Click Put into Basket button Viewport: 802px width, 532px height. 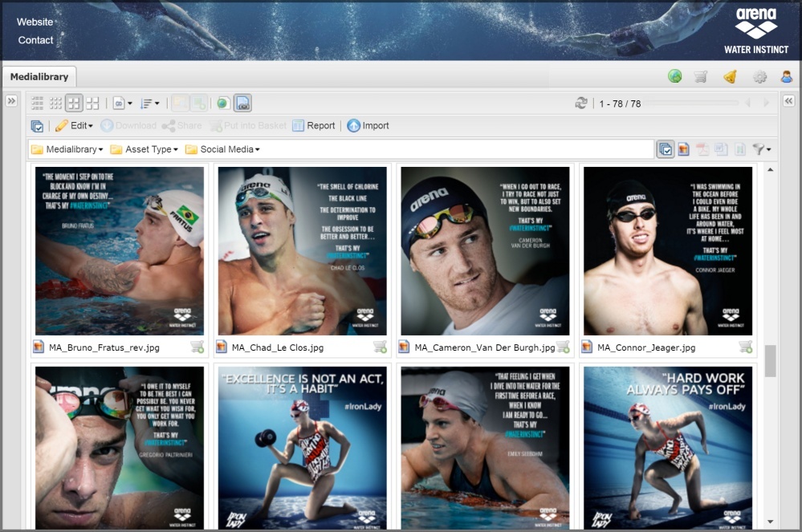(x=248, y=126)
